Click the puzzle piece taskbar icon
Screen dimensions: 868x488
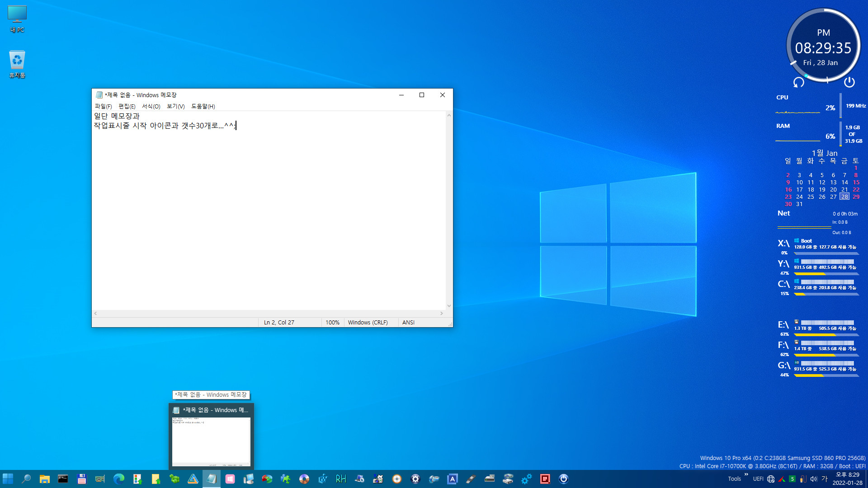click(285, 479)
